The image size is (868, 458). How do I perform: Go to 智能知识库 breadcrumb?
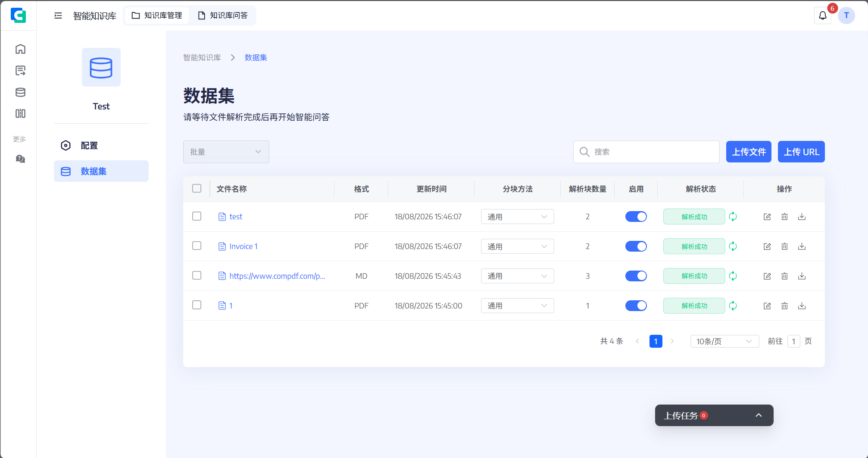pyautogui.click(x=202, y=58)
